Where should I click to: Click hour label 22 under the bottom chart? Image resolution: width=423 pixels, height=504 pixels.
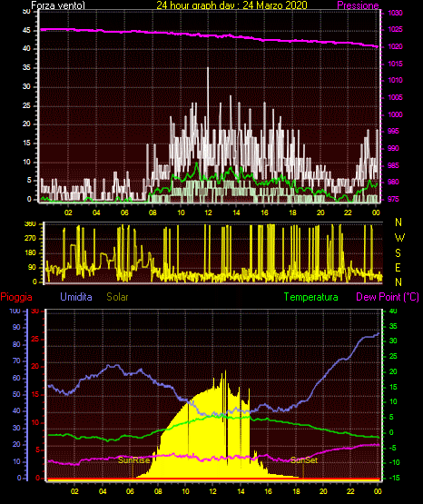coord(350,491)
